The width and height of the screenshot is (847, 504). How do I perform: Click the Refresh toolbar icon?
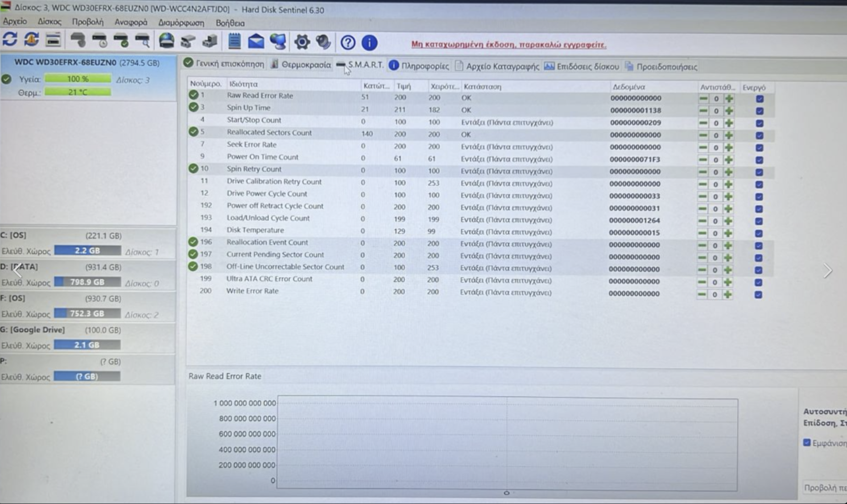[10, 40]
